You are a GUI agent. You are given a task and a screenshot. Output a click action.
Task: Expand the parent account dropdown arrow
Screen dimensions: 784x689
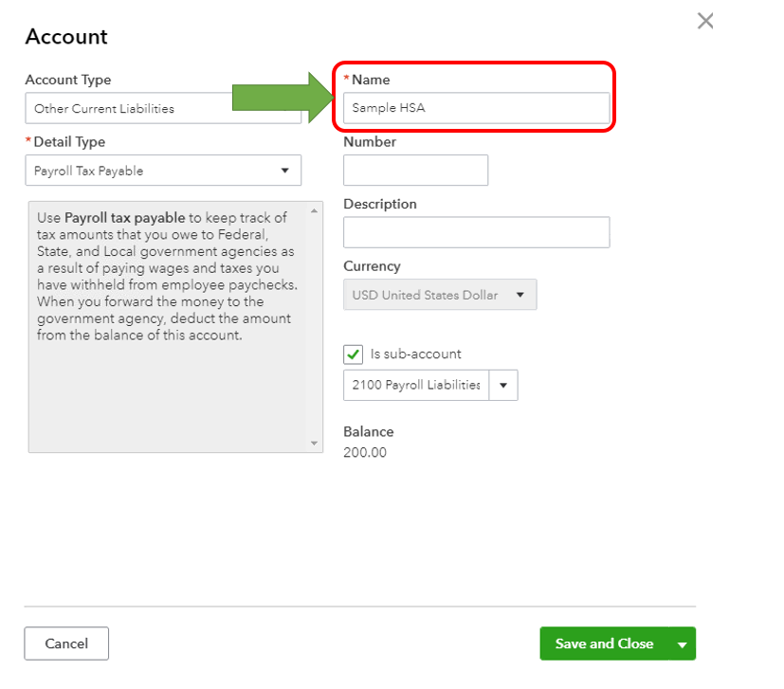[503, 385]
